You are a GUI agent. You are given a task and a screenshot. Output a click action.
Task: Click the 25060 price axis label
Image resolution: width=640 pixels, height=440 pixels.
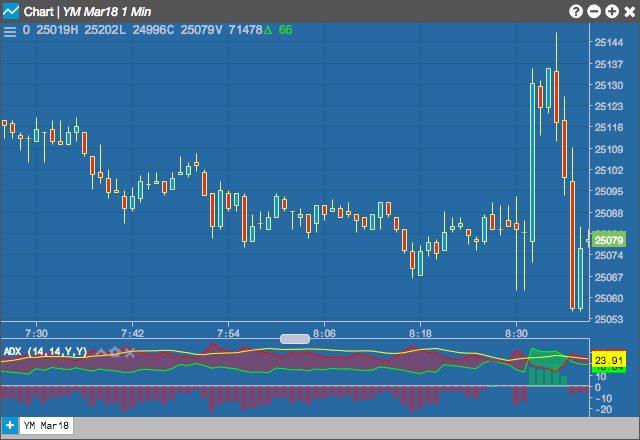(609, 298)
